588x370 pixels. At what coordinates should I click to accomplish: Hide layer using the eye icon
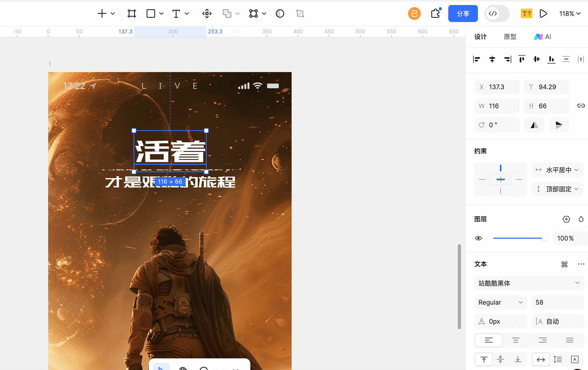pos(478,238)
